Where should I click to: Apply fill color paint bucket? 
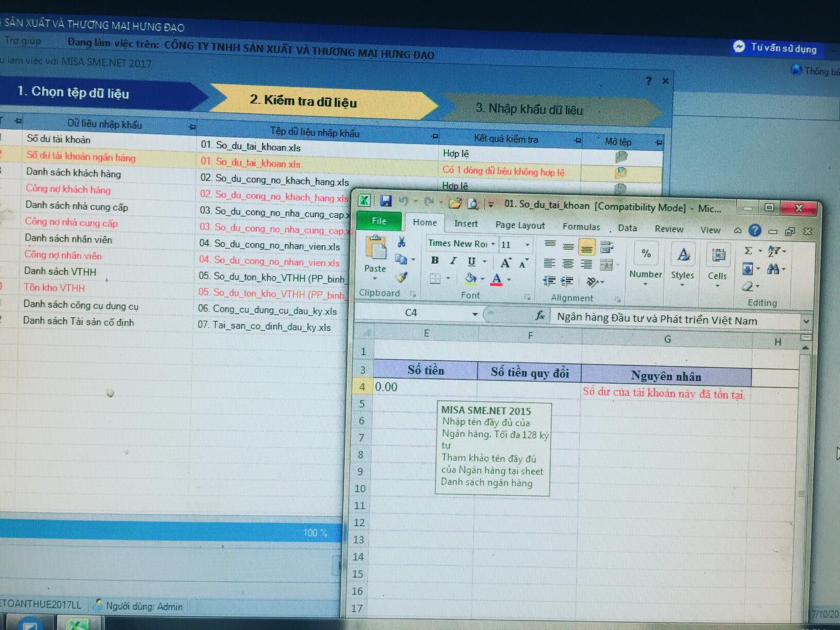(x=470, y=279)
